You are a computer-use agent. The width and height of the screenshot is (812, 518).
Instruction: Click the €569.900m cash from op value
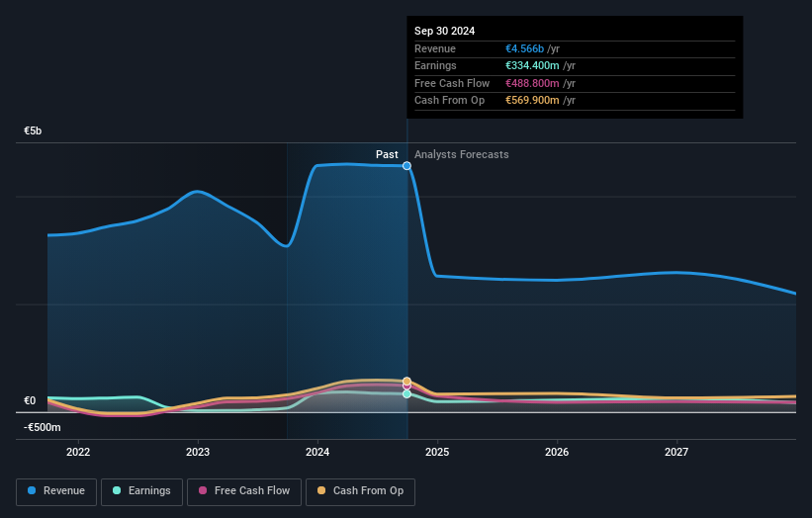pyautogui.click(x=532, y=101)
